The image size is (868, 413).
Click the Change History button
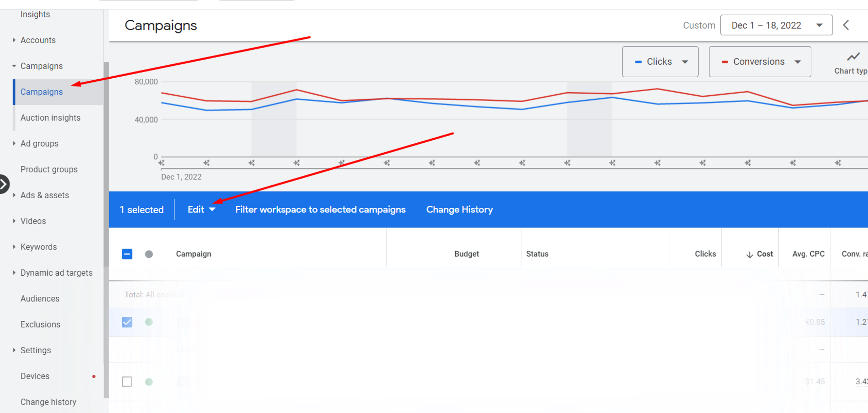click(x=459, y=210)
